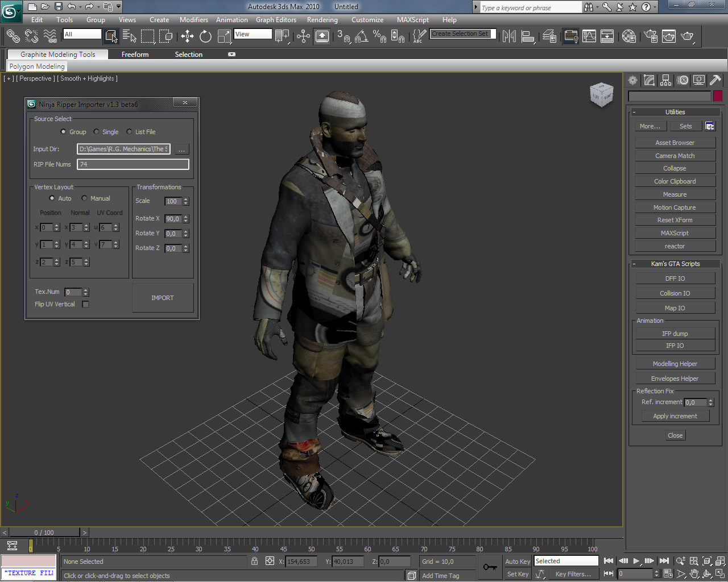Open the Modifiers menu
The height and width of the screenshot is (582, 728).
pyautogui.click(x=194, y=20)
